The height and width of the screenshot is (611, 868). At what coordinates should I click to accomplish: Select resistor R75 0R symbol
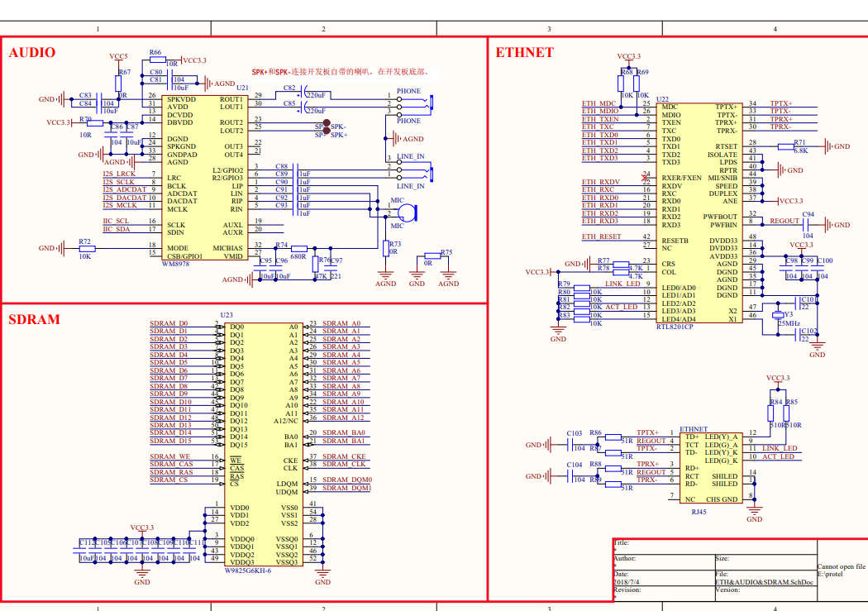[432, 255]
